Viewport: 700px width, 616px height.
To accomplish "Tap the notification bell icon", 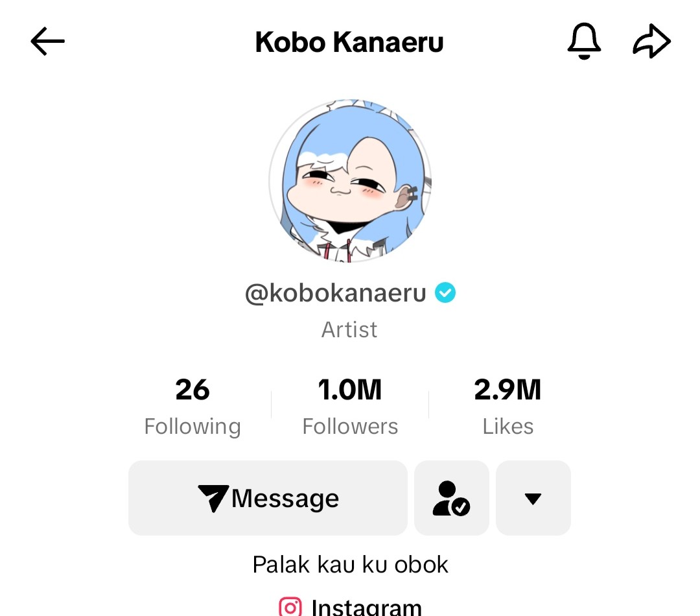I will [x=584, y=41].
